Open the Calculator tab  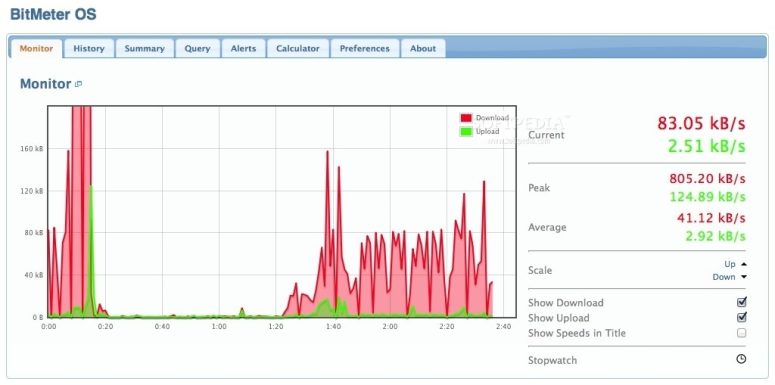[x=298, y=48]
